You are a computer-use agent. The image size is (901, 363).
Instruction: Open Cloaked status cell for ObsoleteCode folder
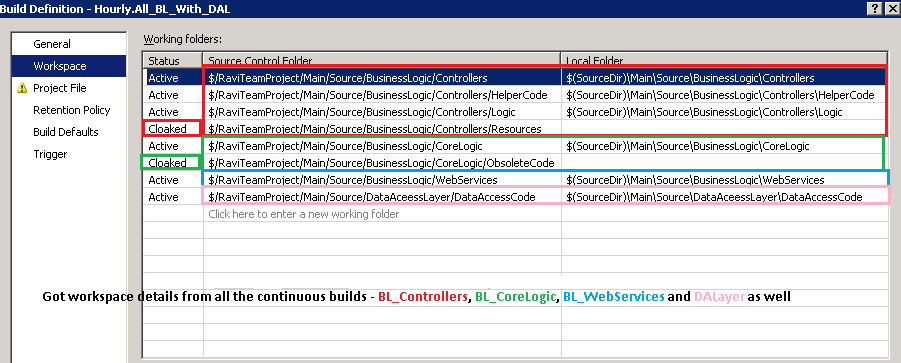click(x=172, y=163)
